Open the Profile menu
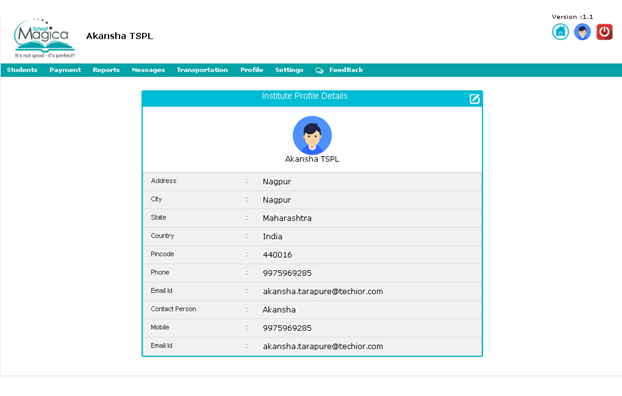622x396 pixels. [251, 70]
